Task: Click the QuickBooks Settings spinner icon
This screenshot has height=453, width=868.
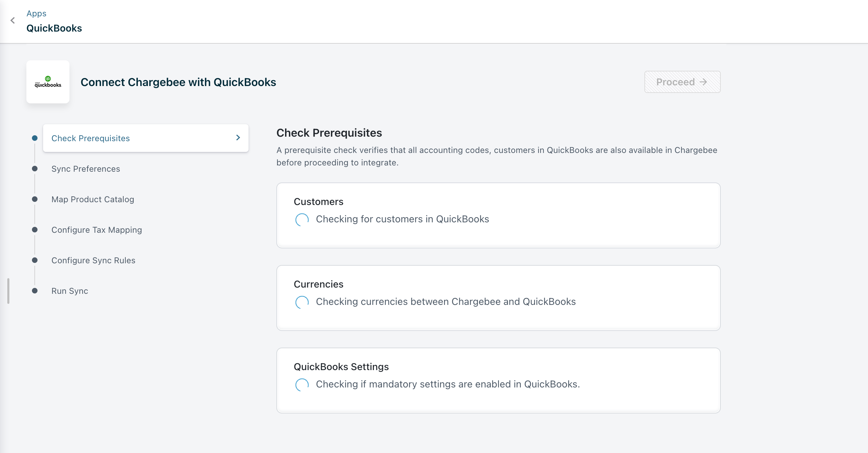Action: [x=302, y=385]
